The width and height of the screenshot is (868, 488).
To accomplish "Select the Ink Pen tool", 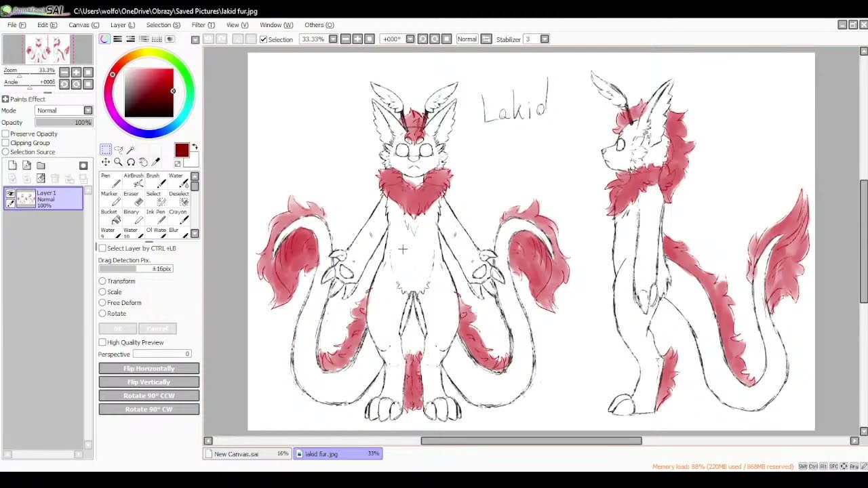I will (155, 216).
